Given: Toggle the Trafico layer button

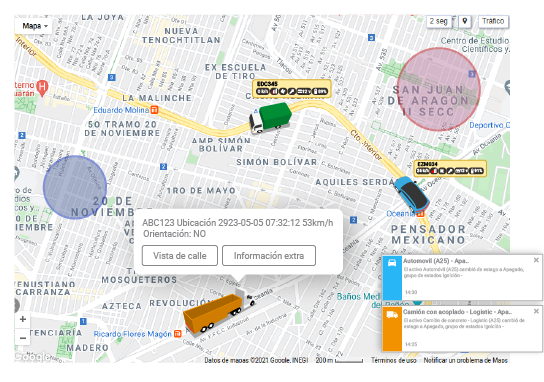Looking at the screenshot, I should [493, 22].
